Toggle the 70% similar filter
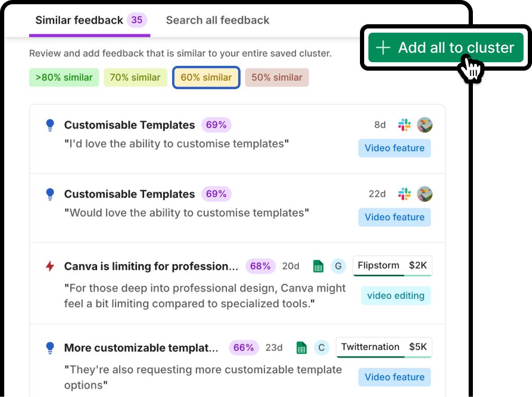 click(135, 78)
